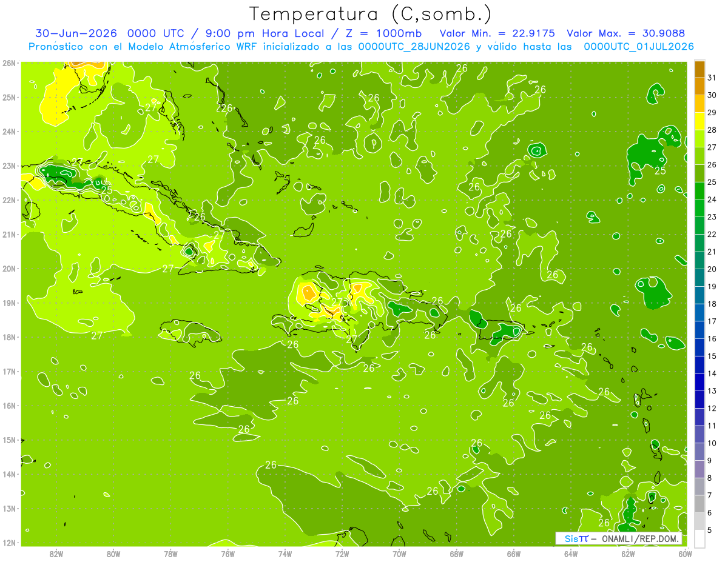728x562 pixels.
Task: Click the 66W longitude axis label
Action: 513,554
